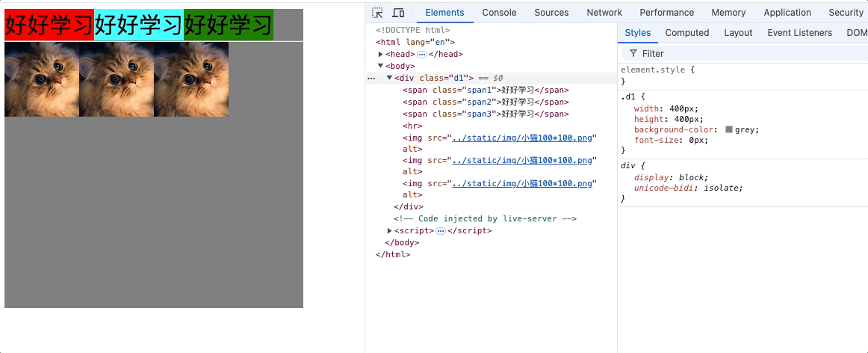Toggle the device toolbar icon
The width and height of the screenshot is (868, 353).
pos(398,13)
